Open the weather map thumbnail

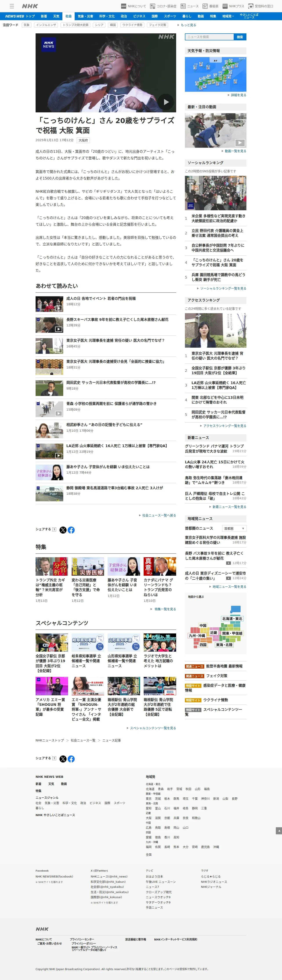(215, 74)
